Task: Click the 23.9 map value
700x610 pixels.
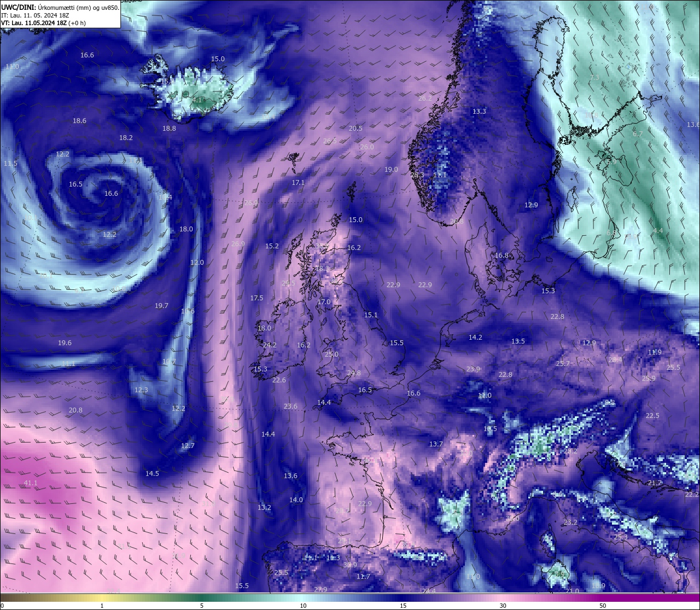Action: [473, 369]
